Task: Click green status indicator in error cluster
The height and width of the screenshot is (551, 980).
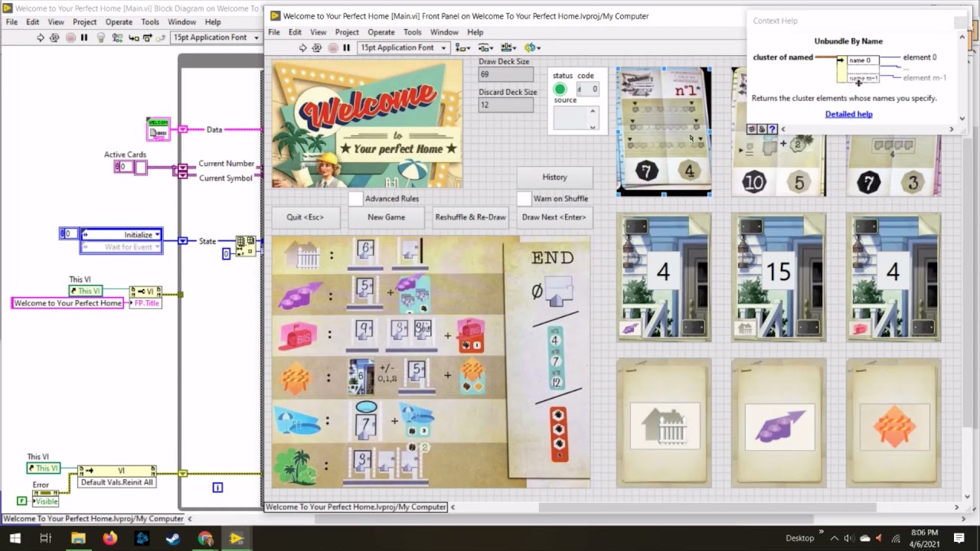Action: point(560,90)
